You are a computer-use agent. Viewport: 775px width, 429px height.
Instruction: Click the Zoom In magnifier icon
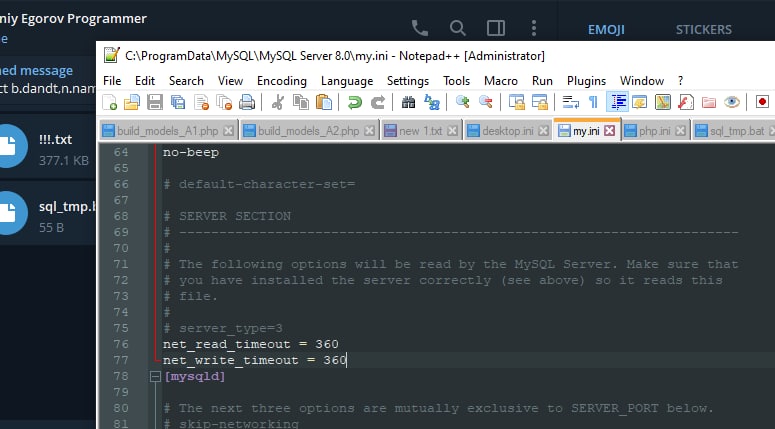(462, 102)
